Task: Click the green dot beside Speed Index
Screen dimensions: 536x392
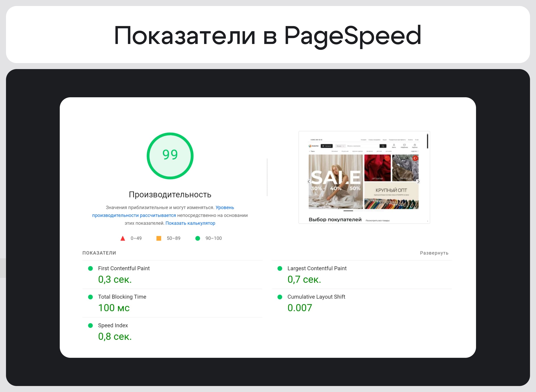Action: (90, 325)
